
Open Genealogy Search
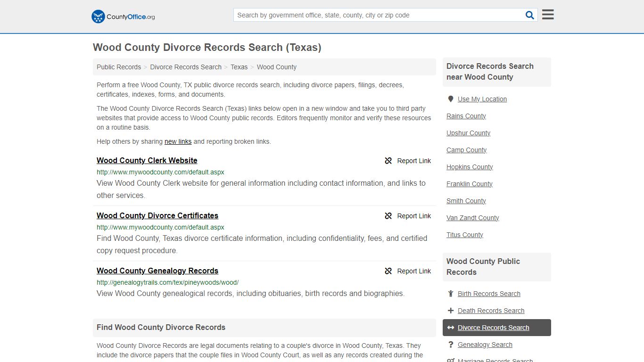pos(485,345)
